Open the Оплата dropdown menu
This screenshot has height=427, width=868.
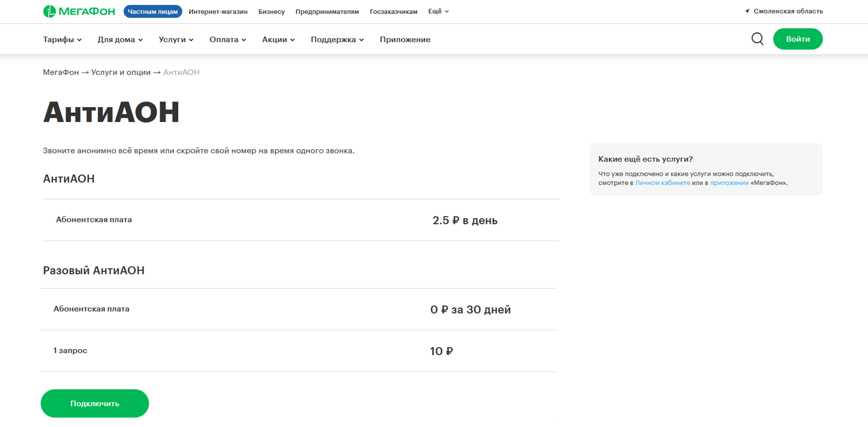[x=228, y=39]
